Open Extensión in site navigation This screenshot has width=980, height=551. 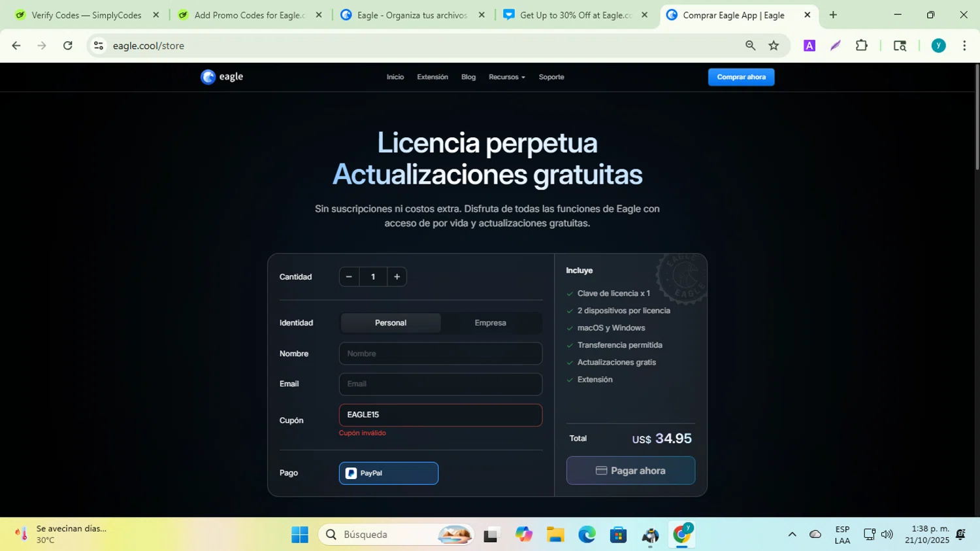(x=433, y=77)
